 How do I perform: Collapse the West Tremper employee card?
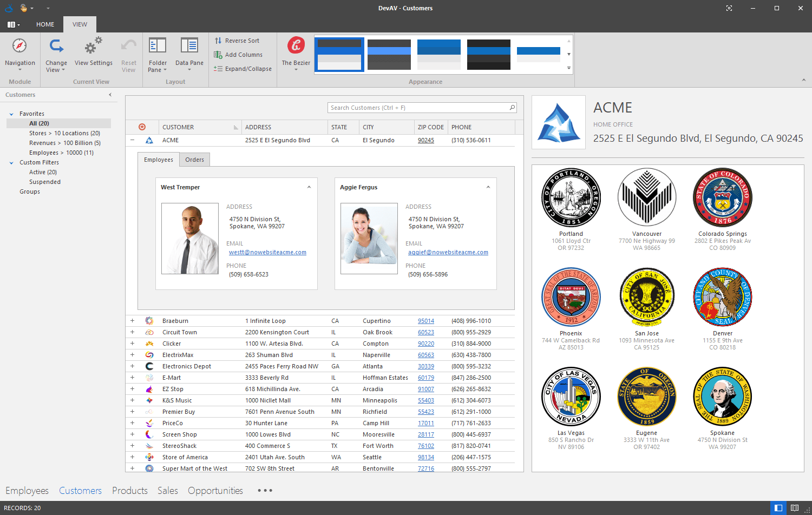coord(309,186)
